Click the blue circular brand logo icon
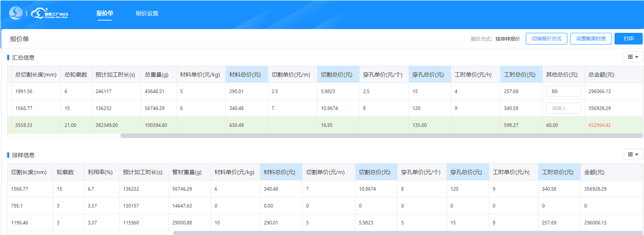This screenshot has width=644, height=235. click(16, 13)
